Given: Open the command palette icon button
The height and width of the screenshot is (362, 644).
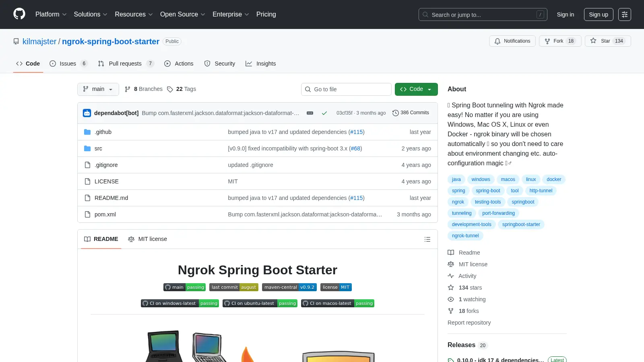Looking at the screenshot, I should click(x=625, y=14).
